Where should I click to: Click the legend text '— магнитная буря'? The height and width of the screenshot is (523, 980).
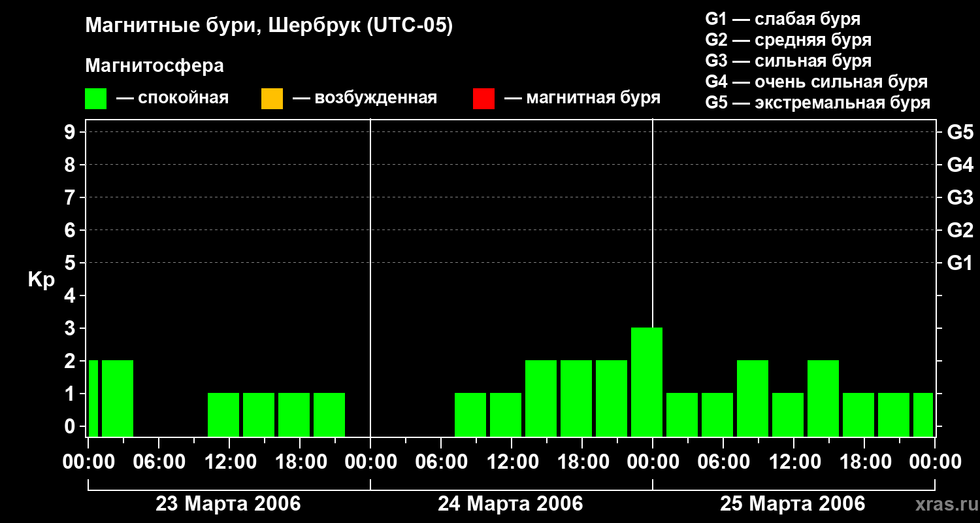[583, 98]
